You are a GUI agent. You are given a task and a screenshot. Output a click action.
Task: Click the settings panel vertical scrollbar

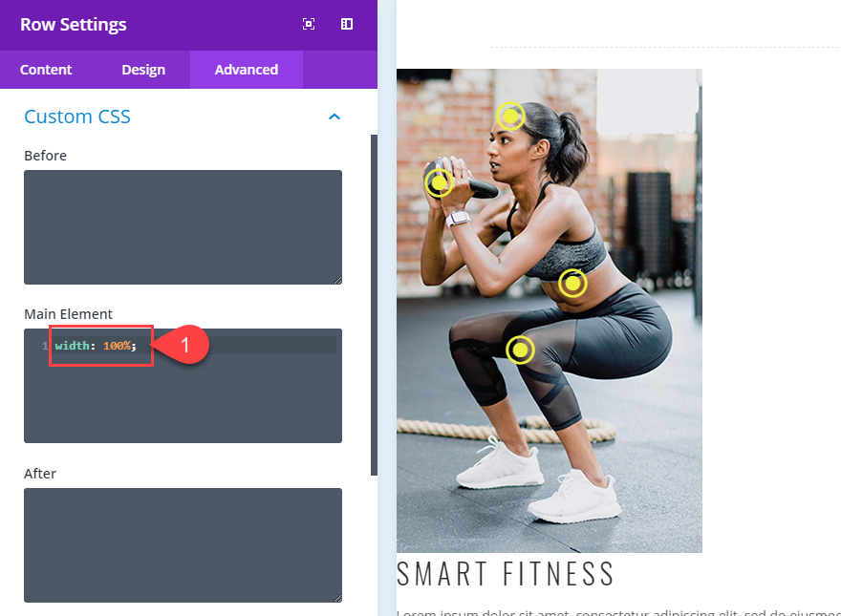tap(374, 305)
